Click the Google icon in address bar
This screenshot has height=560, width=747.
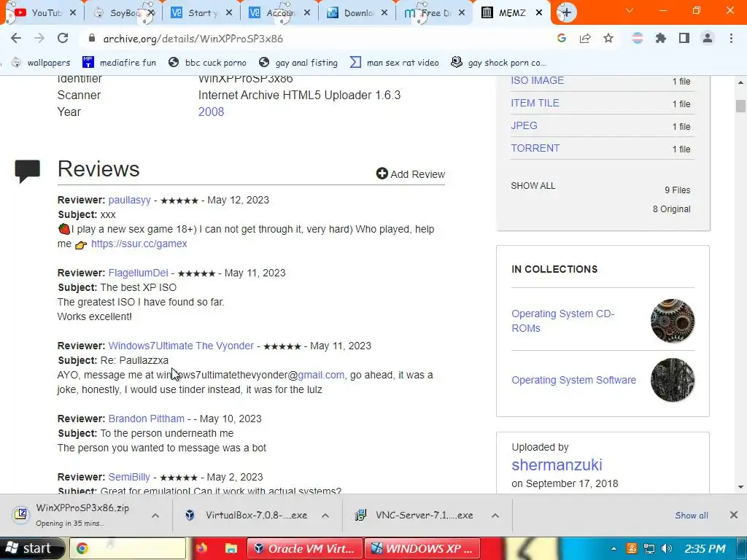(562, 38)
